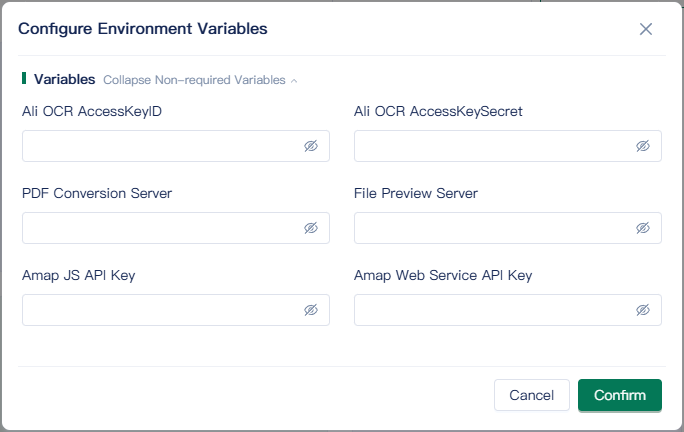Screen dimensions: 684x432
Task: Focus the Amap JS API Key field
Action: (x=160, y=310)
